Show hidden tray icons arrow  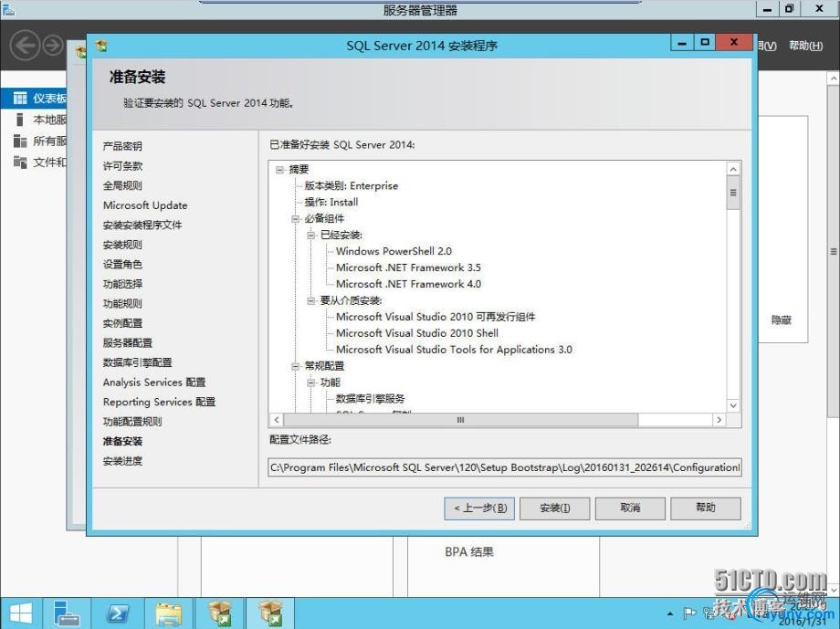670,613
